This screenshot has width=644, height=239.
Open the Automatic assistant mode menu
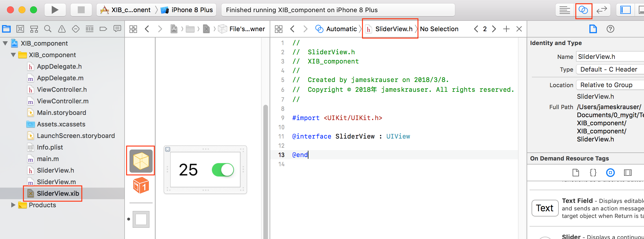pyautogui.click(x=336, y=29)
